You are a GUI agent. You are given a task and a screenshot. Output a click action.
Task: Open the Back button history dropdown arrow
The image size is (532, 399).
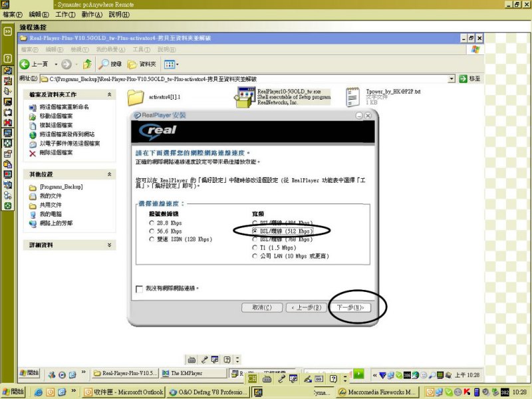[x=56, y=64]
